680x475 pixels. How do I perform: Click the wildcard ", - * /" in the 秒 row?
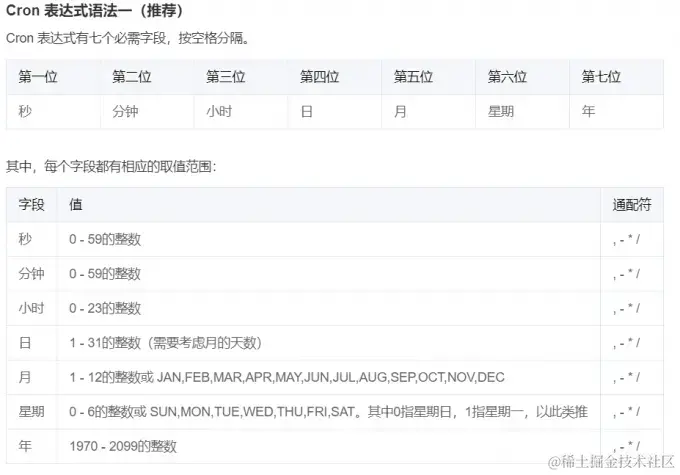click(x=626, y=239)
